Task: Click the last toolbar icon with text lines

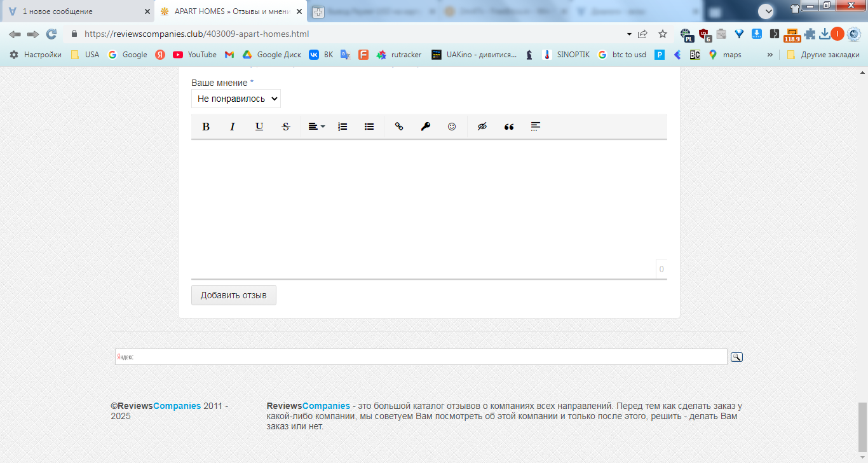Action: pyautogui.click(x=536, y=127)
